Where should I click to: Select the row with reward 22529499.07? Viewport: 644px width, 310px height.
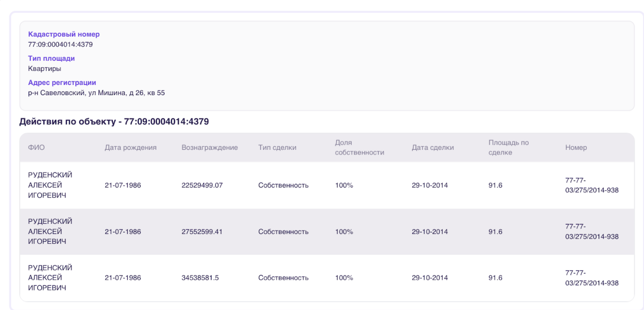[327, 185]
